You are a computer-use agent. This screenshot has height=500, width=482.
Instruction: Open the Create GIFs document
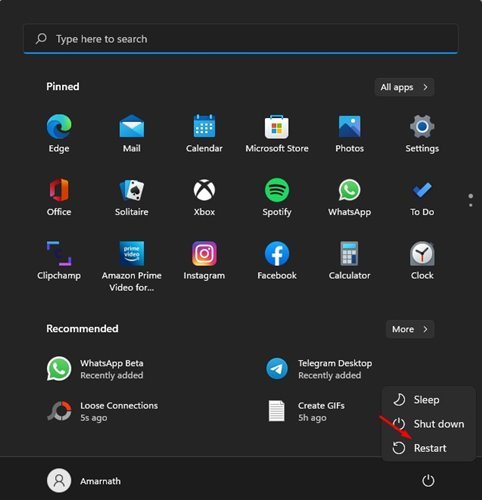pos(307,411)
